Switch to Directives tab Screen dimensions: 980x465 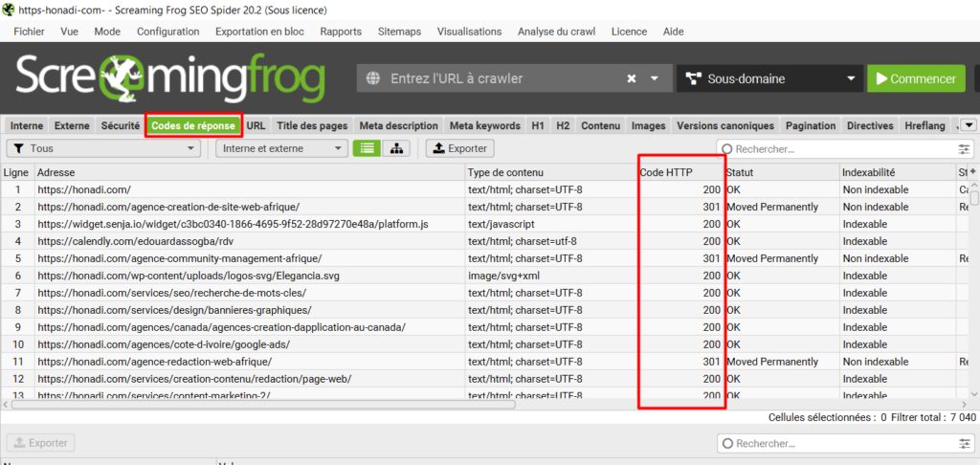pos(870,125)
